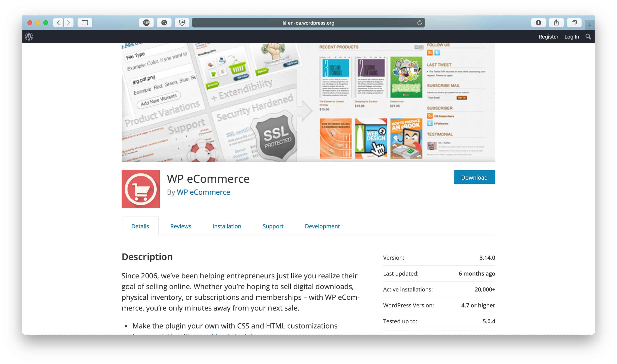Switch to the Reviews tab
The image size is (617, 364).
pos(181,226)
